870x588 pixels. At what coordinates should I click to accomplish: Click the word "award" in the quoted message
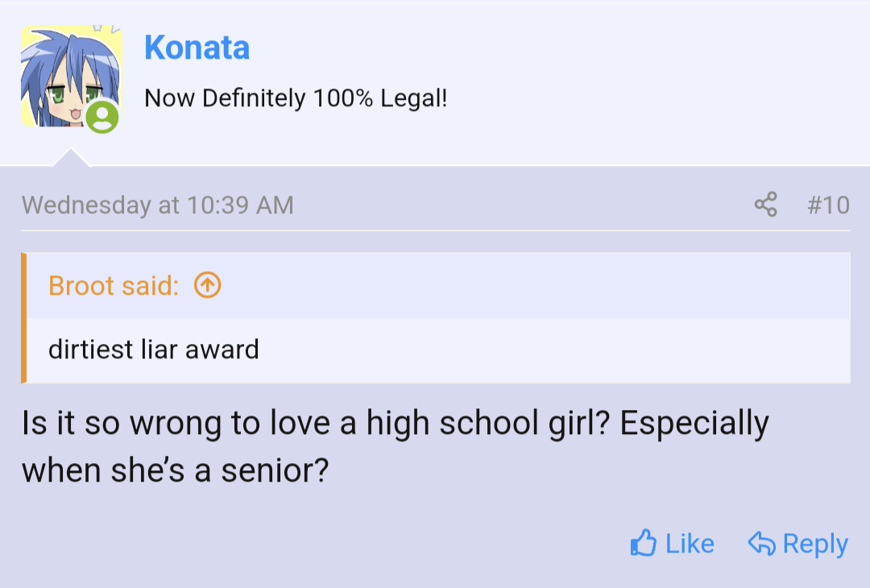coord(222,350)
